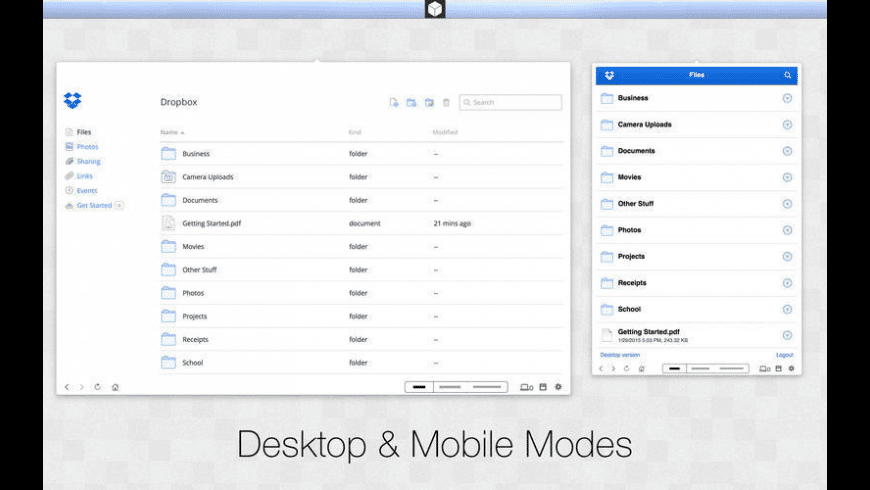Click the Search field in desktop window
The height and width of the screenshot is (490, 870).
(x=510, y=103)
